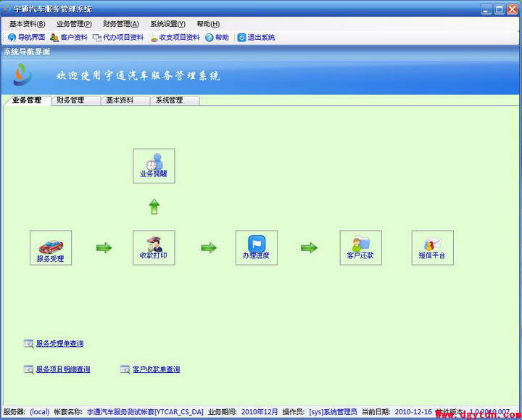Viewport: 522px width, 420px height.
Task: Click the icon beside 服务受理单查询
Action: (28, 343)
